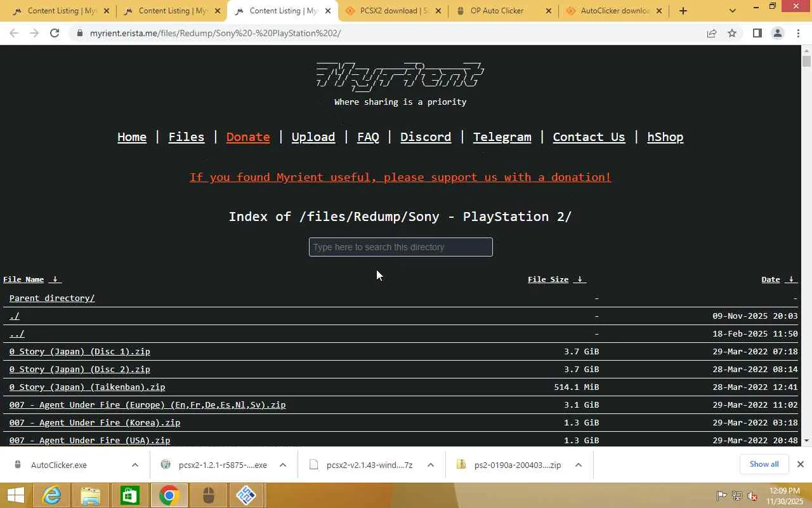812x508 pixels.
Task: Click the address bar URL
Action: 216,33
